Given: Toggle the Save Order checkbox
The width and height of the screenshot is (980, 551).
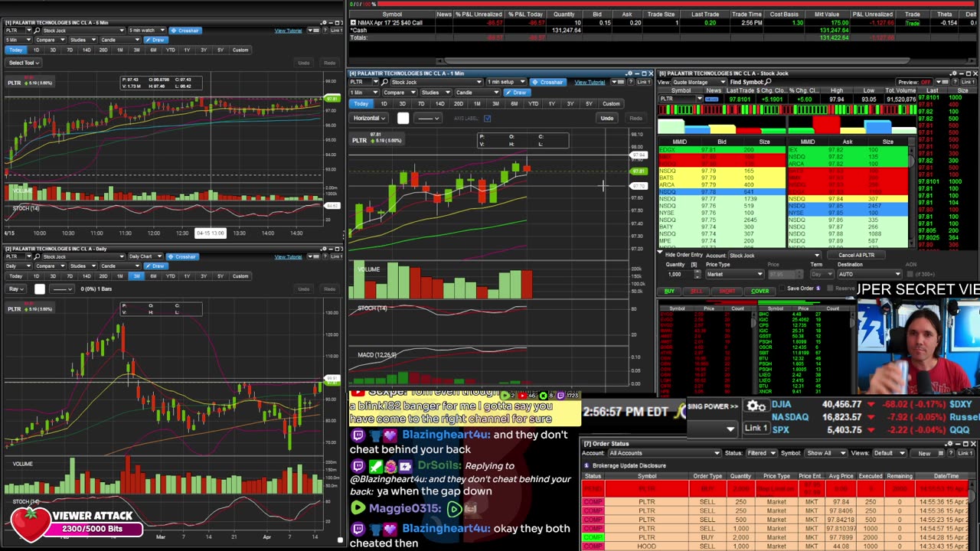Looking at the screenshot, I should click(782, 289).
